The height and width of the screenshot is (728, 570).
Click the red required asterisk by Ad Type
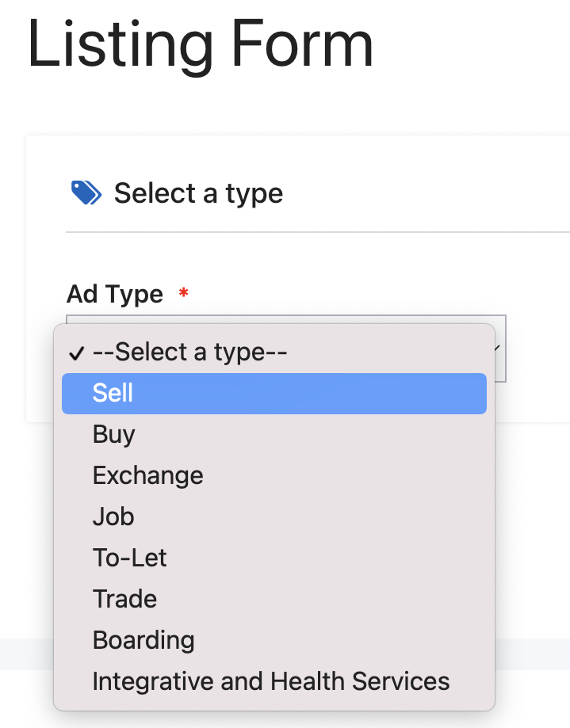click(x=184, y=295)
